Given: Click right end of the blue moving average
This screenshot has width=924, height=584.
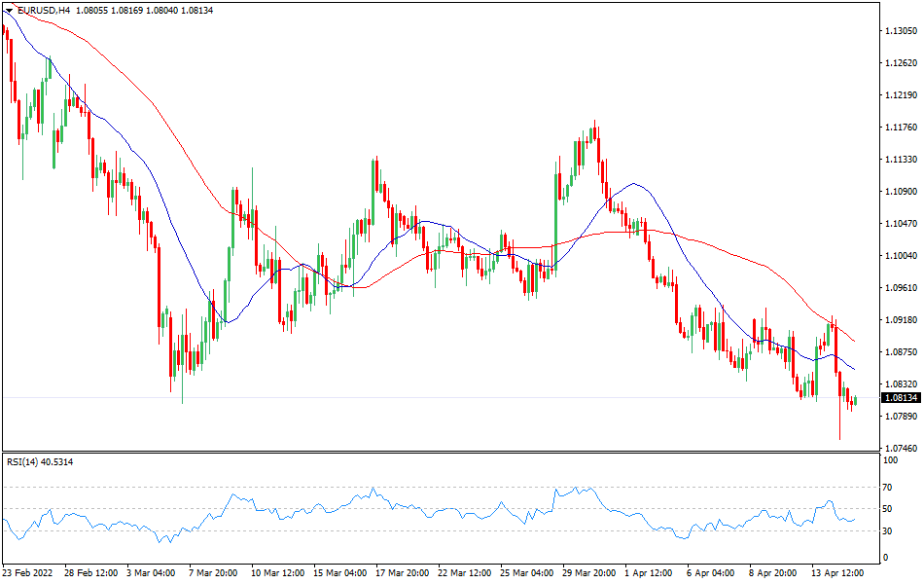Looking at the screenshot, I should coord(855,369).
